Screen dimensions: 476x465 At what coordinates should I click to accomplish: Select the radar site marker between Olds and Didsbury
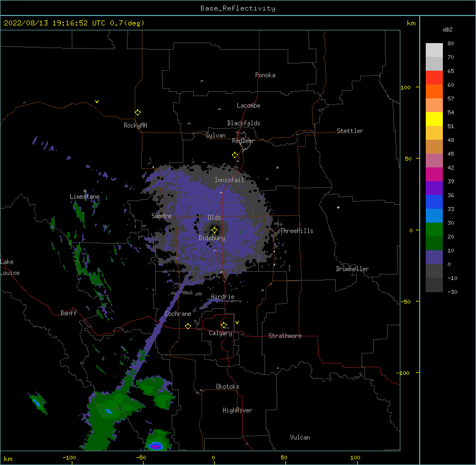coord(214,230)
